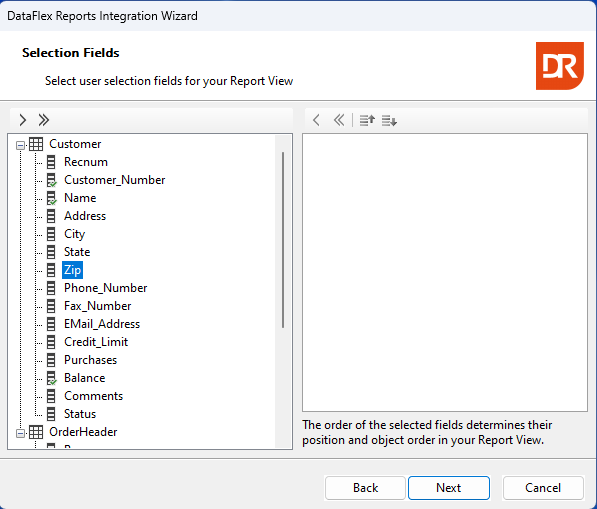Click the Next button
This screenshot has width=597, height=509.
coord(449,488)
